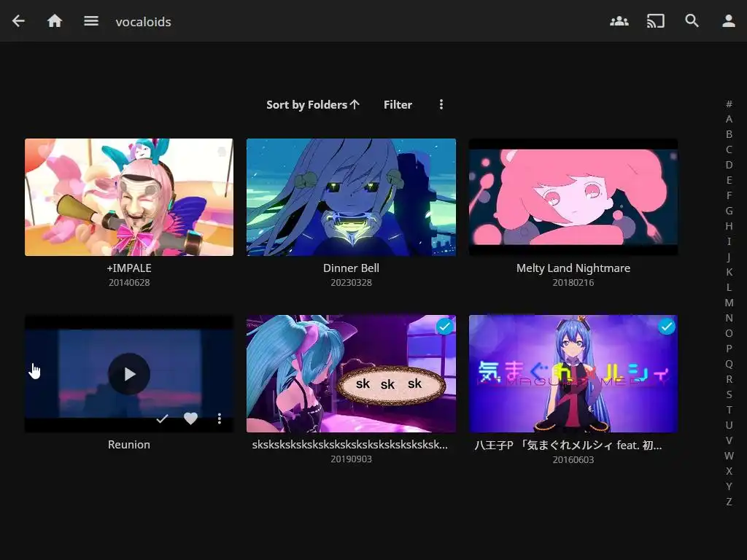Click the Reunion title link

[x=129, y=444]
